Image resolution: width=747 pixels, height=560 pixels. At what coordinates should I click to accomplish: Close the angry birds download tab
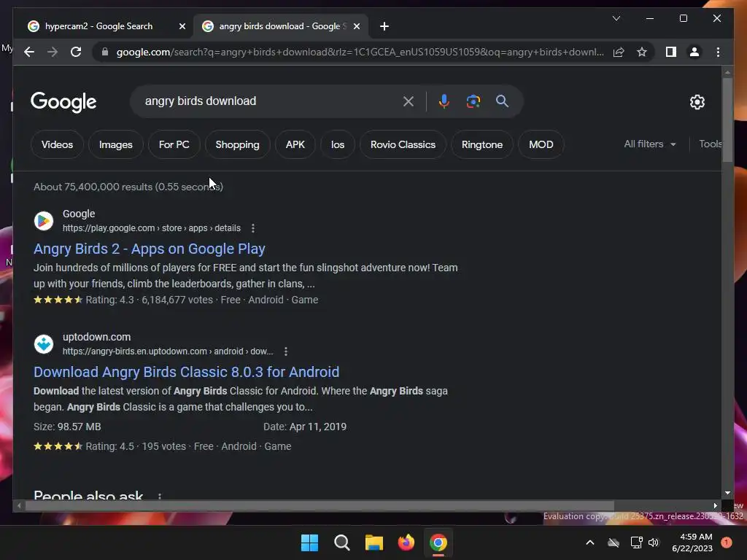356,26
